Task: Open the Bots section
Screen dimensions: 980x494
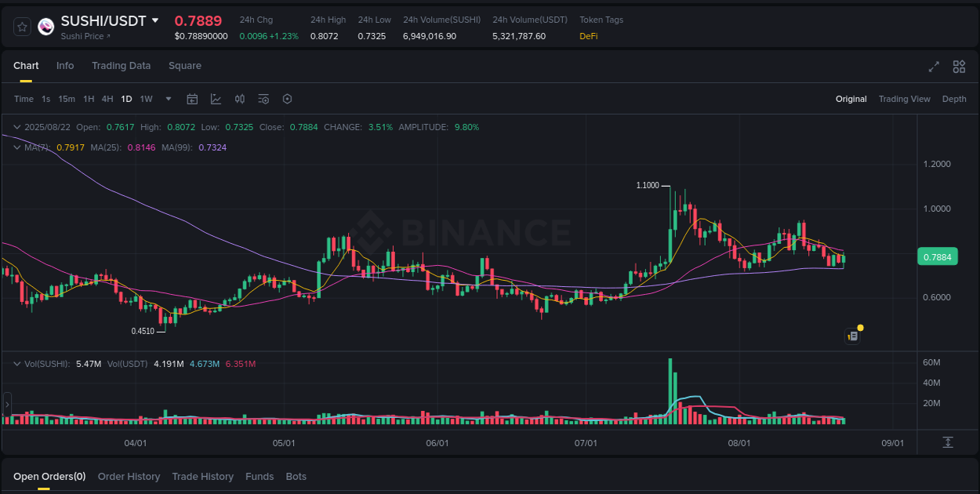Action: pyautogui.click(x=296, y=476)
